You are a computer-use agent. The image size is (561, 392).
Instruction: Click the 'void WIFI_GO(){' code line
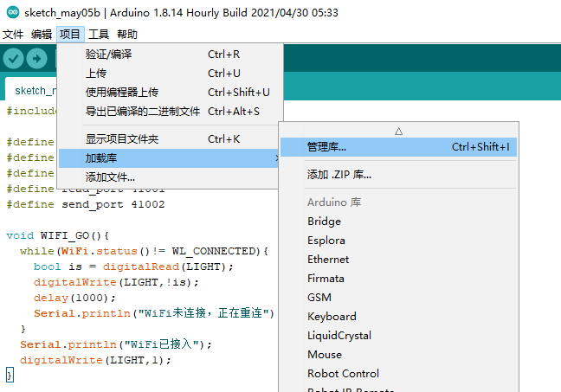tap(58, 235)
